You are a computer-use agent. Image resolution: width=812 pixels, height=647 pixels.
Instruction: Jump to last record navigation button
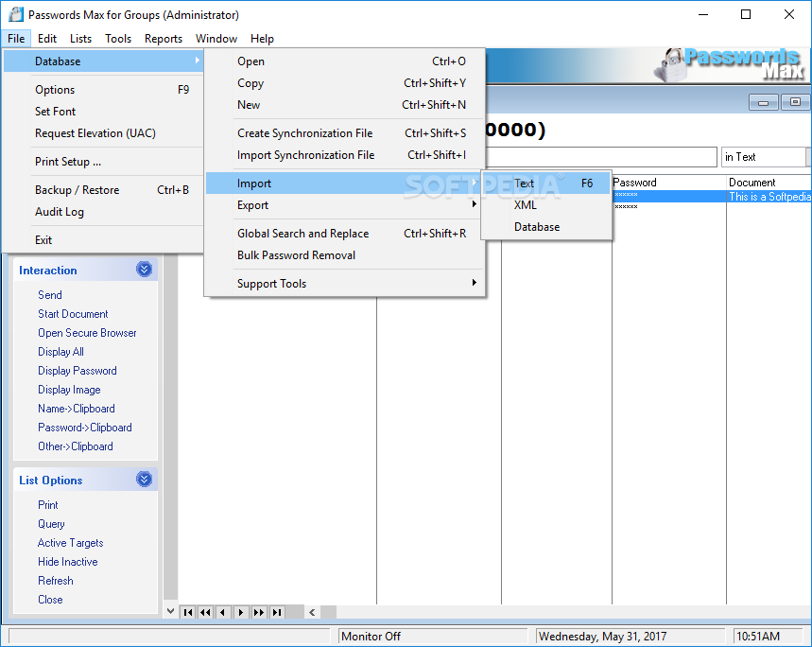click(277, 612)
